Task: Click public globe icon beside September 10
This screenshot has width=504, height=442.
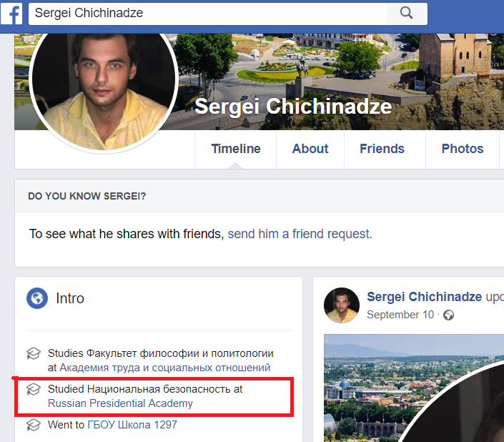Action: (x=449, y=315)
